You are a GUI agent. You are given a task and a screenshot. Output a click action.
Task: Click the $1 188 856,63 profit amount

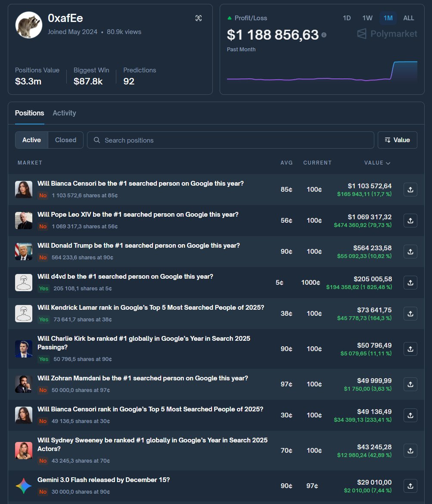click(x=273, y=35)
